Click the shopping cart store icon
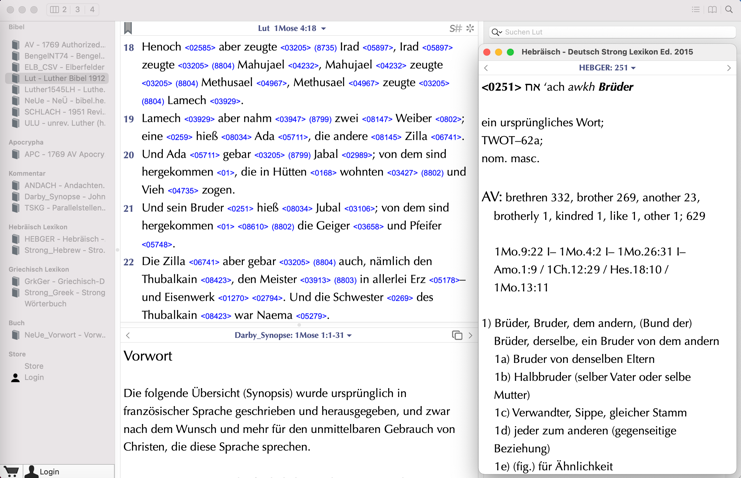The width and height of the screenshot is (741, 479). [11, 471]
